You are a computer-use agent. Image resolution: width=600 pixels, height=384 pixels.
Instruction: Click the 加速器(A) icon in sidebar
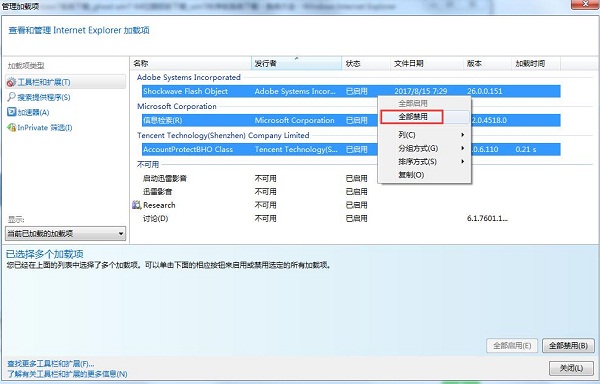11,112
